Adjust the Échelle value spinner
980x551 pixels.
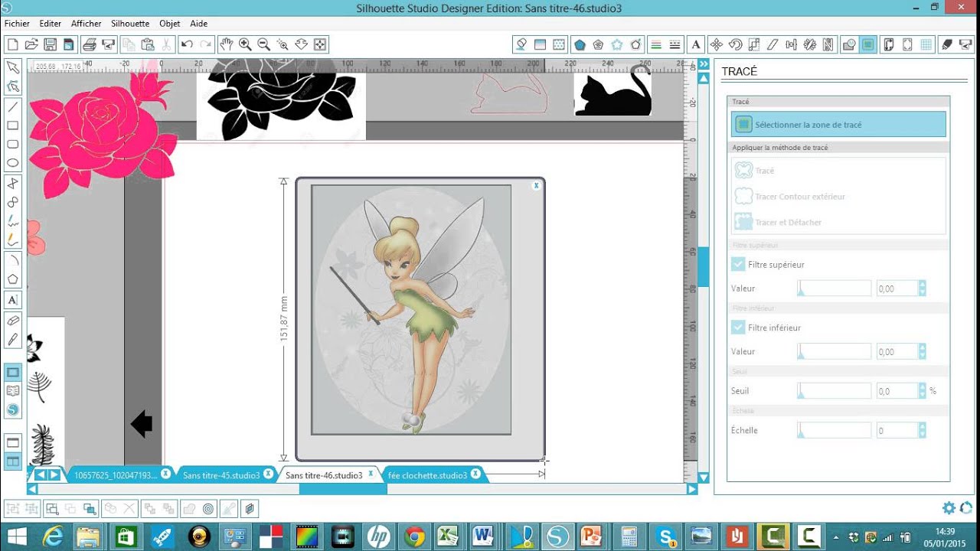(x=922, y=431)
